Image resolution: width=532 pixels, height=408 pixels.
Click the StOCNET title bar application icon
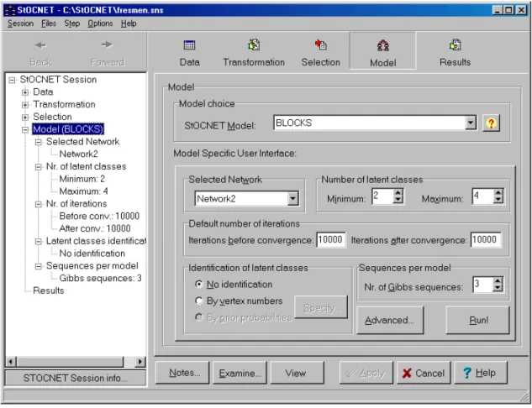click(x=10, y=10)
